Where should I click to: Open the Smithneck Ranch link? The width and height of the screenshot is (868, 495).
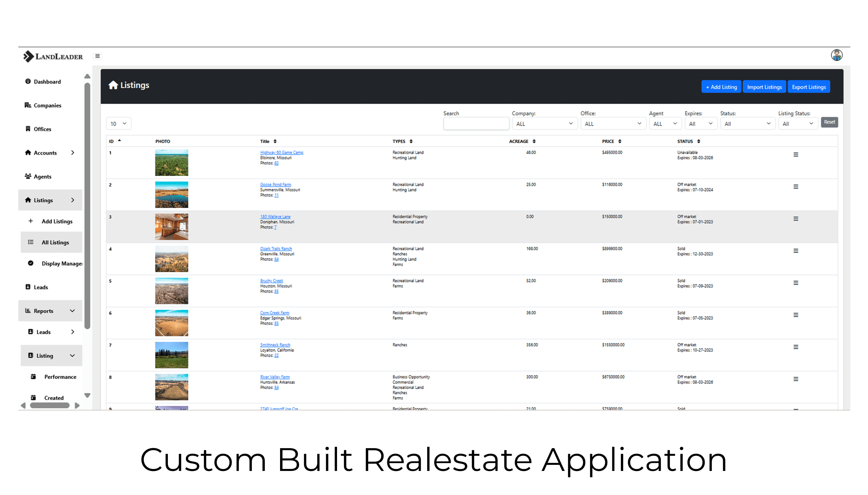[275, 345]
